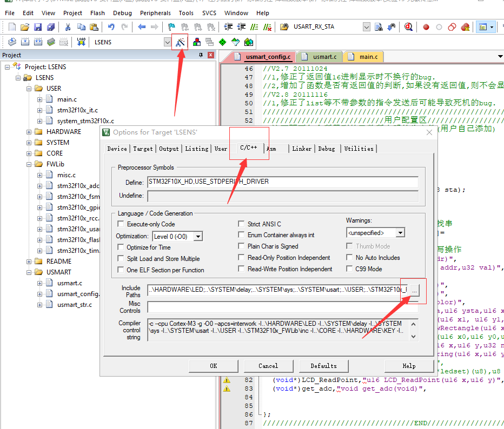Open Options for Target wand icon
This screenshot has height=429, width=504.
pos(180,42)
